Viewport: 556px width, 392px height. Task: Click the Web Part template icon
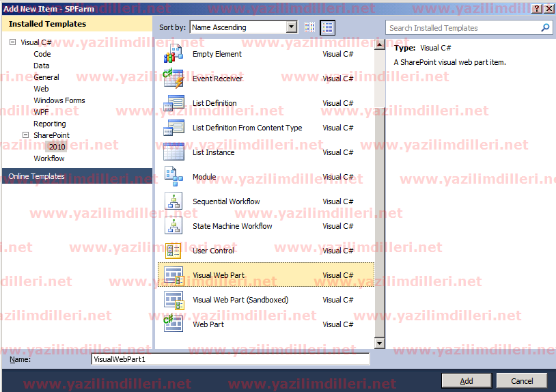(x=173, y=324)
